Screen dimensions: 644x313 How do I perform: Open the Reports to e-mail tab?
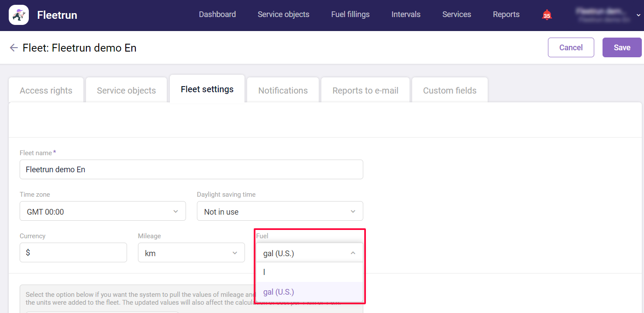pos(365,90)
